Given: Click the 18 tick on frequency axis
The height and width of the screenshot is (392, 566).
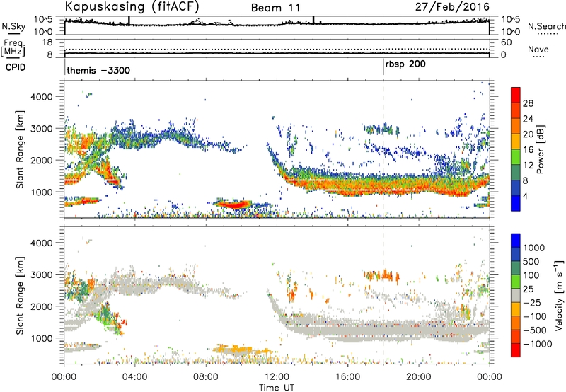Looking at the screenshot, I should click(47, 42).
